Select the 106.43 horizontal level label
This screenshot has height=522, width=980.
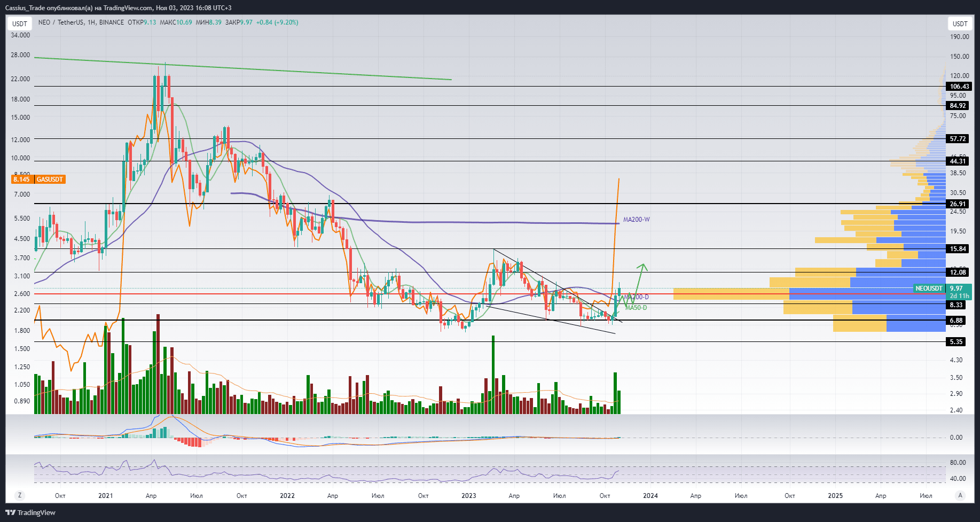pos(959,87)
